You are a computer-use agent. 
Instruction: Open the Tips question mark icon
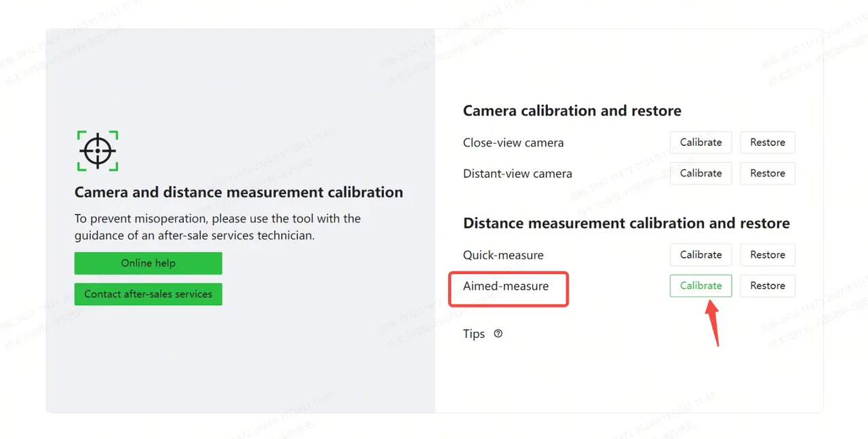tap(498, 334)
